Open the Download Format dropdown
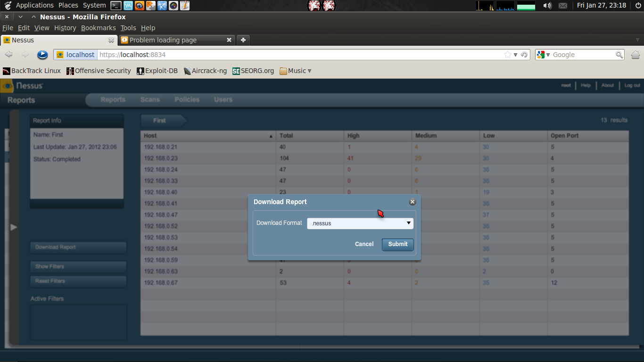The image size is (644, 362). pos(360,223)
